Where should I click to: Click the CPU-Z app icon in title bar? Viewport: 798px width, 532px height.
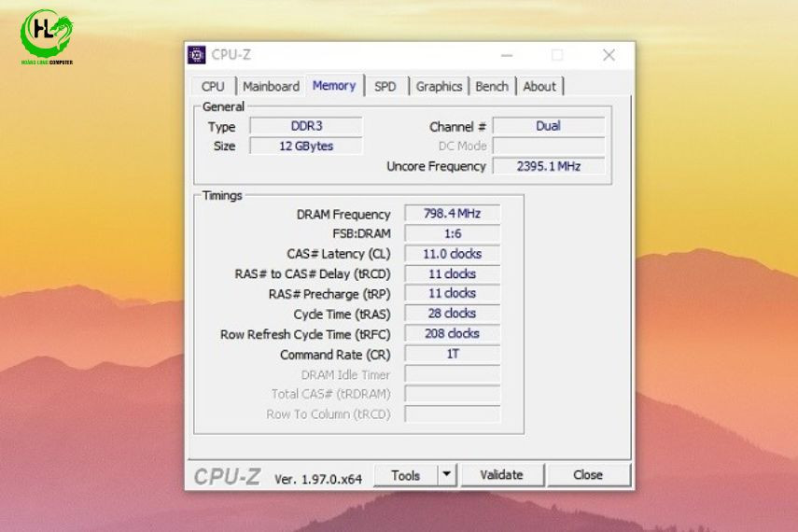(196, 55)
